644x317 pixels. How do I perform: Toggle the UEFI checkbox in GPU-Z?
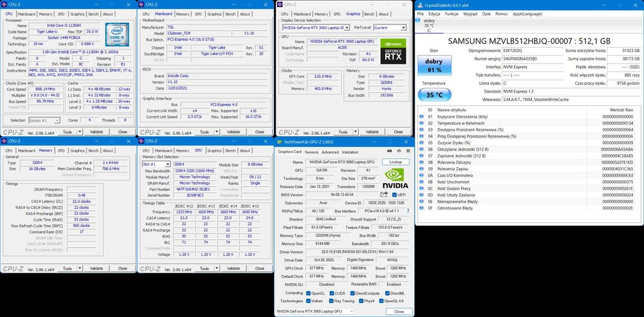394,194
